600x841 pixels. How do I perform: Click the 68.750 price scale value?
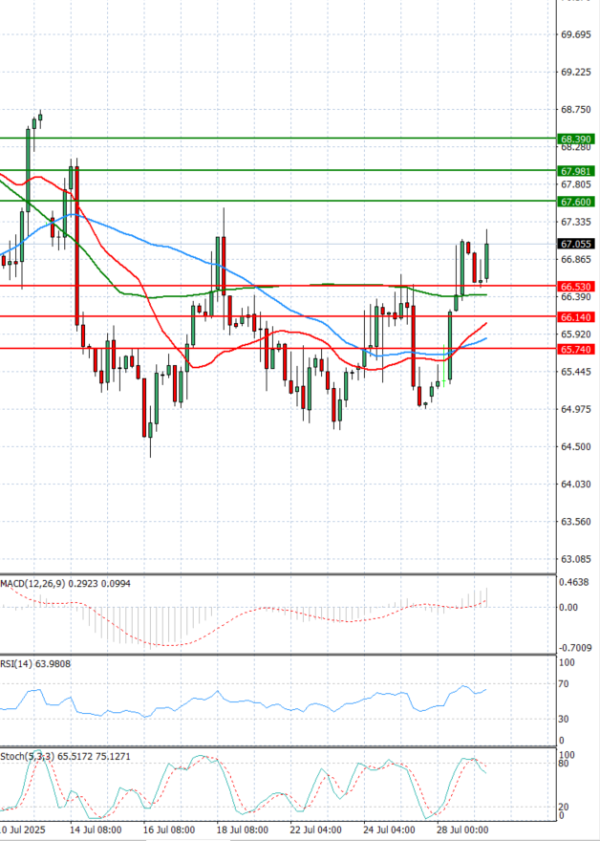tap(575, 109)
